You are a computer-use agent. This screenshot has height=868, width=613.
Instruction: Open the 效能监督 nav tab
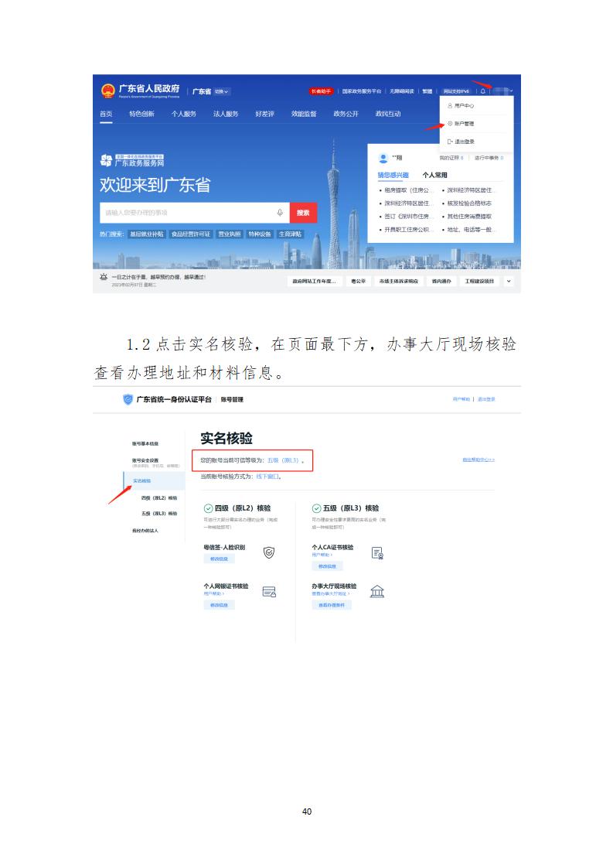(305, 114)
